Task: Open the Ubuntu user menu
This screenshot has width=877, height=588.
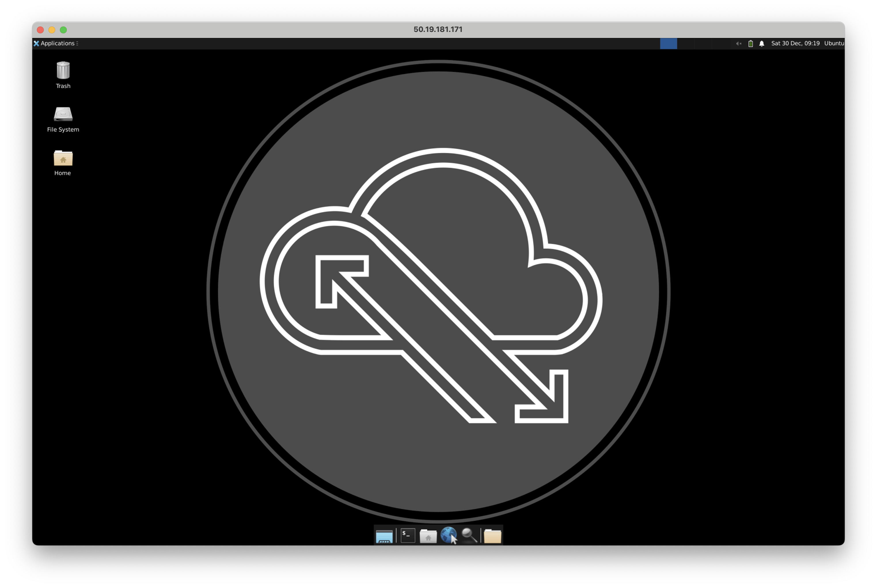Action: tap(834, 43)
